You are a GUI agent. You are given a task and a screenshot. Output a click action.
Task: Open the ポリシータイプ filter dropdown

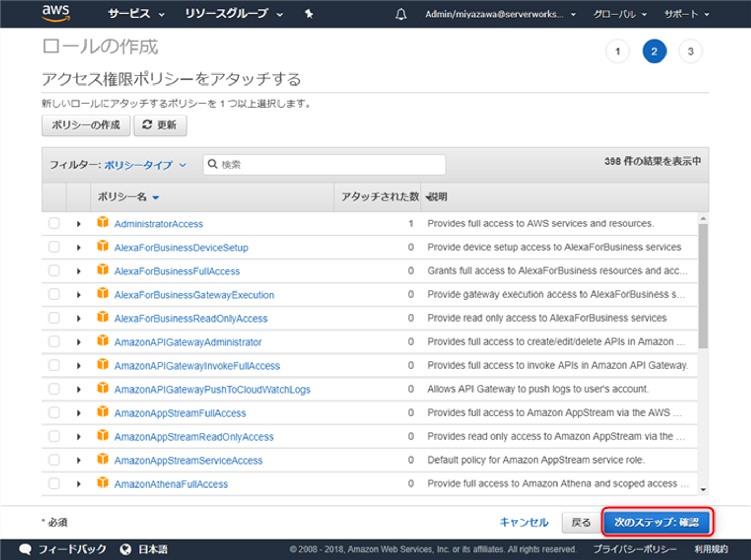(x=145, y=165)
